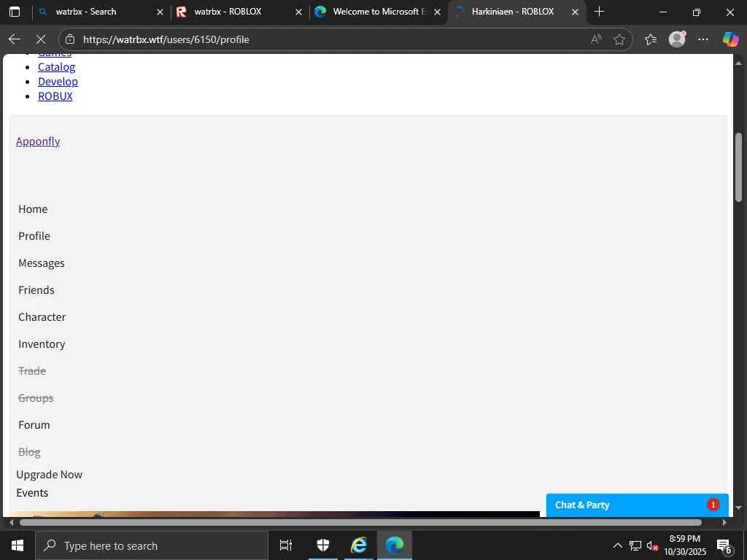The image size is (747, 560).
Task: Click the struck-through Groups item
Action: (36, 398)
